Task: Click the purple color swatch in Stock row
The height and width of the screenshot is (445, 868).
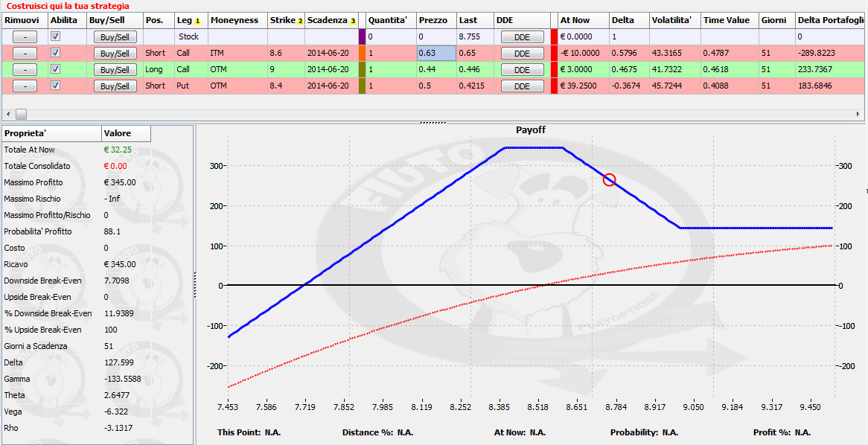Action: tap(363, 36)
